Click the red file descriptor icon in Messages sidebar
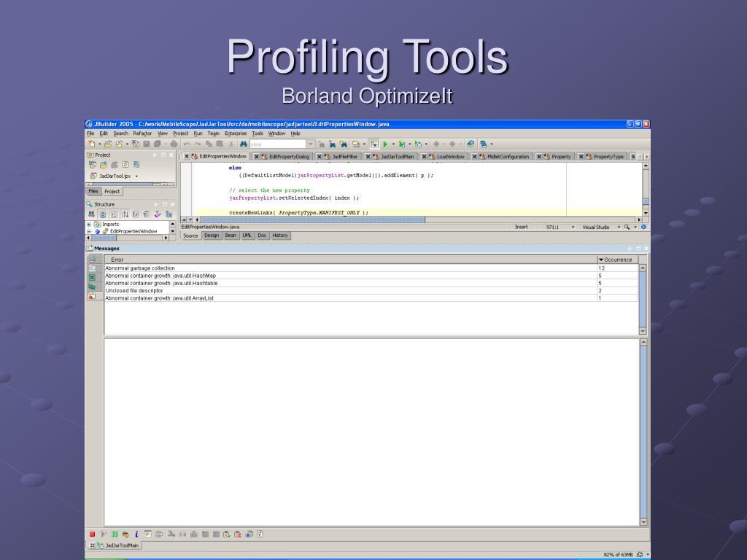The height and width of the screenshot is (560, 747). click(92, 296)
